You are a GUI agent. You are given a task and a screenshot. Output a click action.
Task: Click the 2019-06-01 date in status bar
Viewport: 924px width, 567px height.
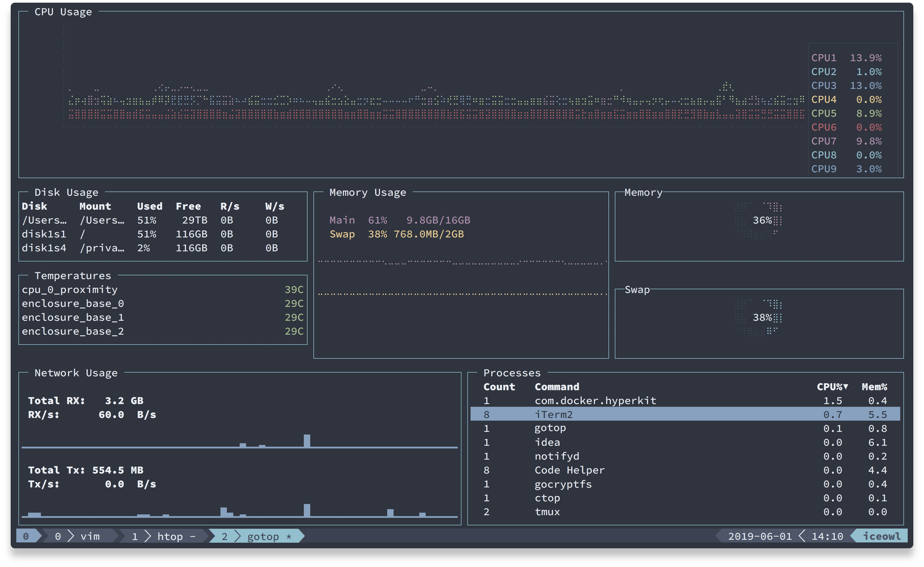click(x=760, y=536)
